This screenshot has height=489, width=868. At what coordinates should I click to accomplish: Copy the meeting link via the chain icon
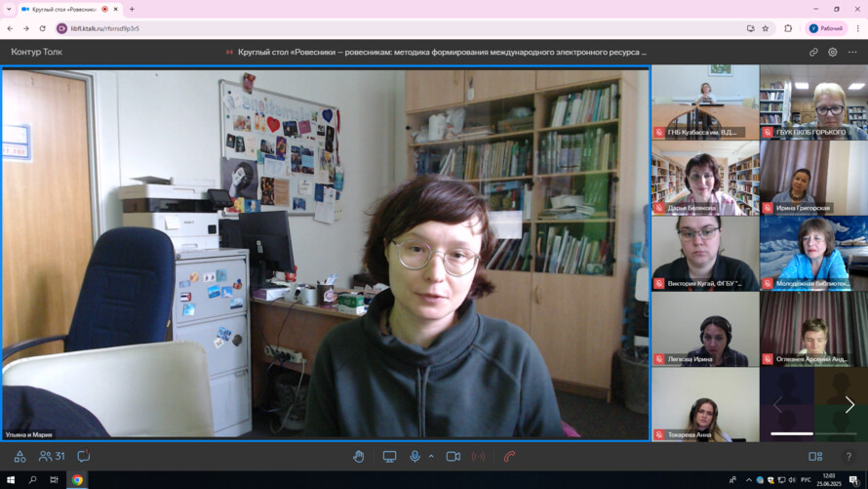813,52
